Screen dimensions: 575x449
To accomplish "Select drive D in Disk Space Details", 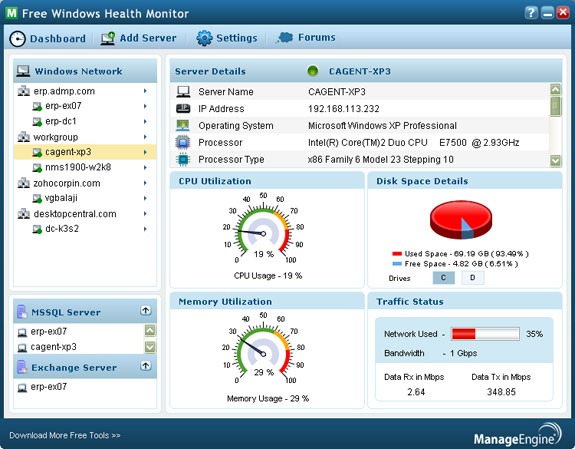I will 472,278.
